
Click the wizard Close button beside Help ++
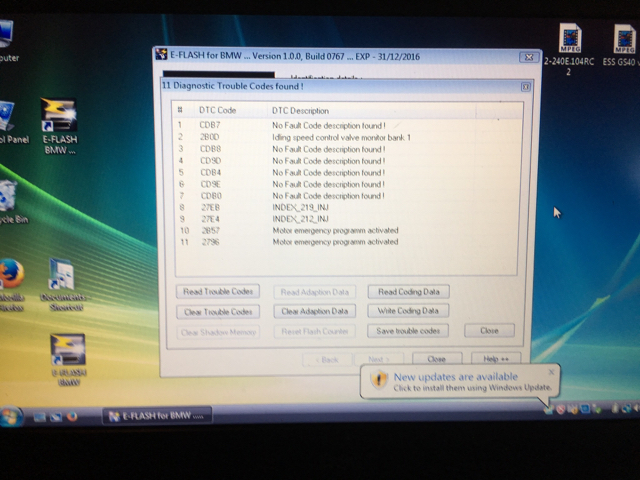[437, 359]
